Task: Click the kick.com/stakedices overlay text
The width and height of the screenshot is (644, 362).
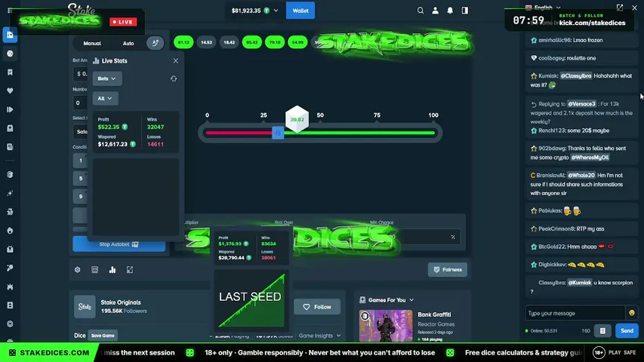Action: coord(592,23)
